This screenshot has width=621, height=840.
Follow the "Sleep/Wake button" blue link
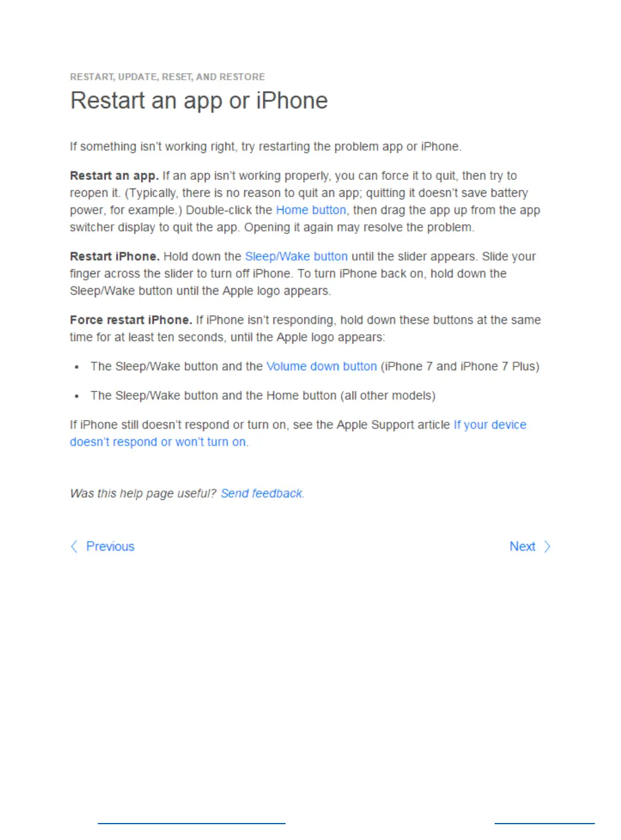[x=297, y=256]
